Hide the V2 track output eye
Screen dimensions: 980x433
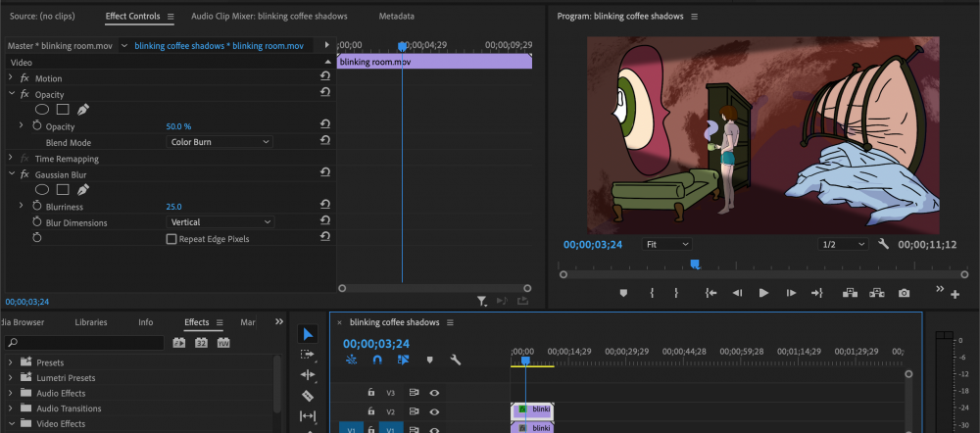[434, 411]
